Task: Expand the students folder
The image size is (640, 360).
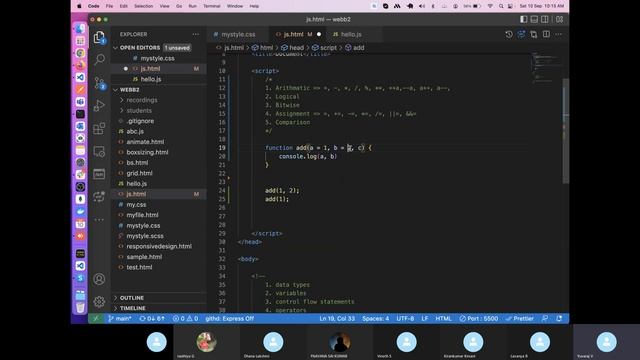Action: [138, 111]
